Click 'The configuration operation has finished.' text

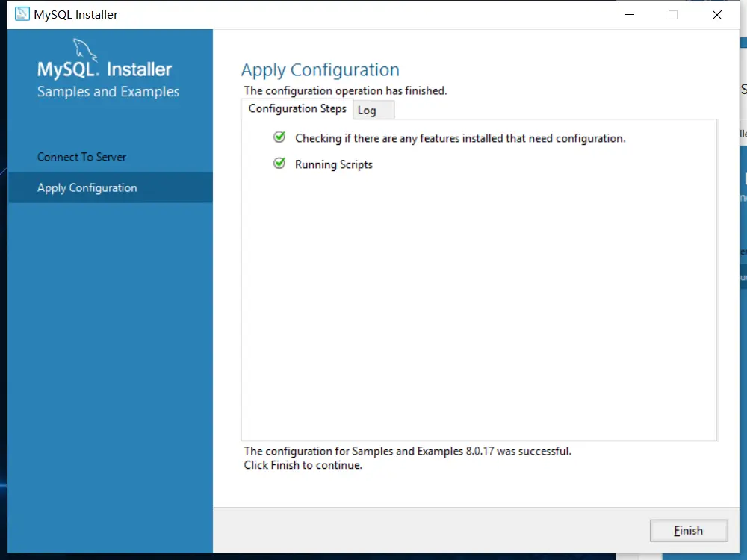pos(345,90)
